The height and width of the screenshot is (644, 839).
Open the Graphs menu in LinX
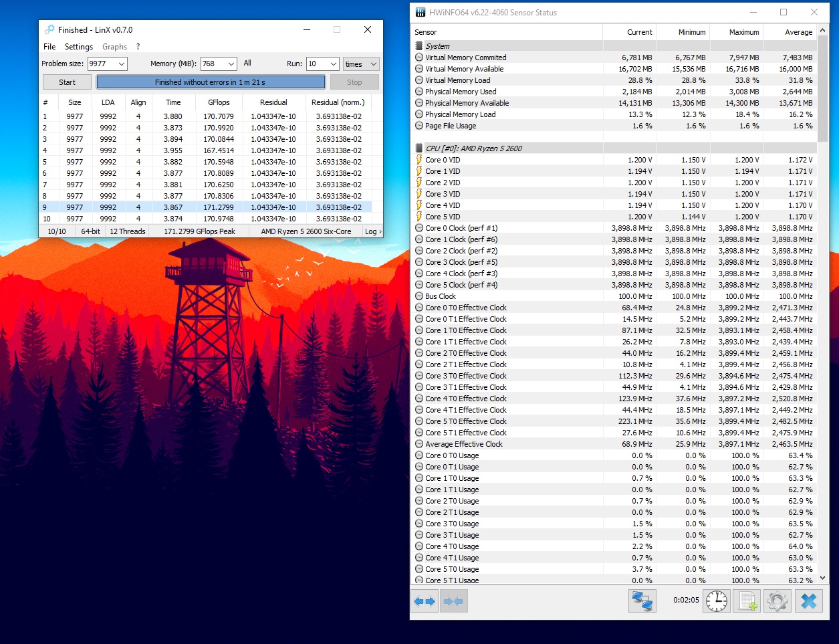point(114,47)
